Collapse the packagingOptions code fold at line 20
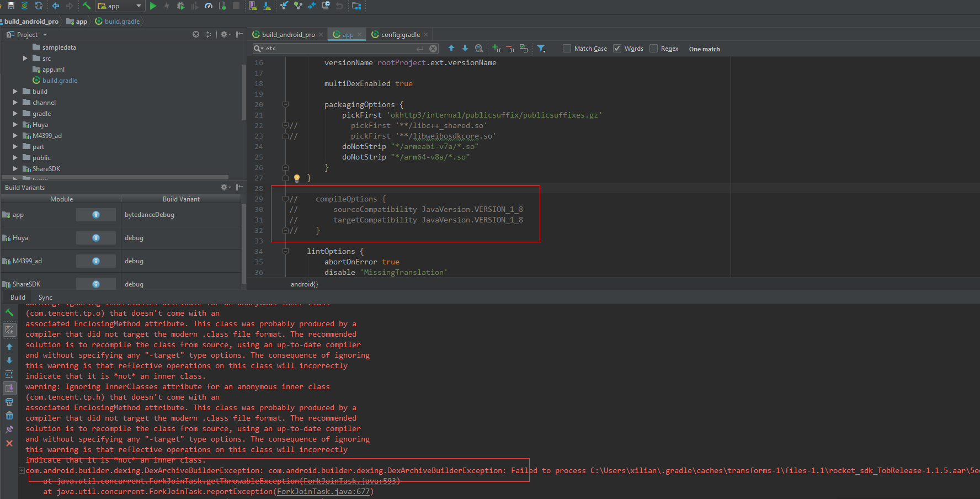 285,104
